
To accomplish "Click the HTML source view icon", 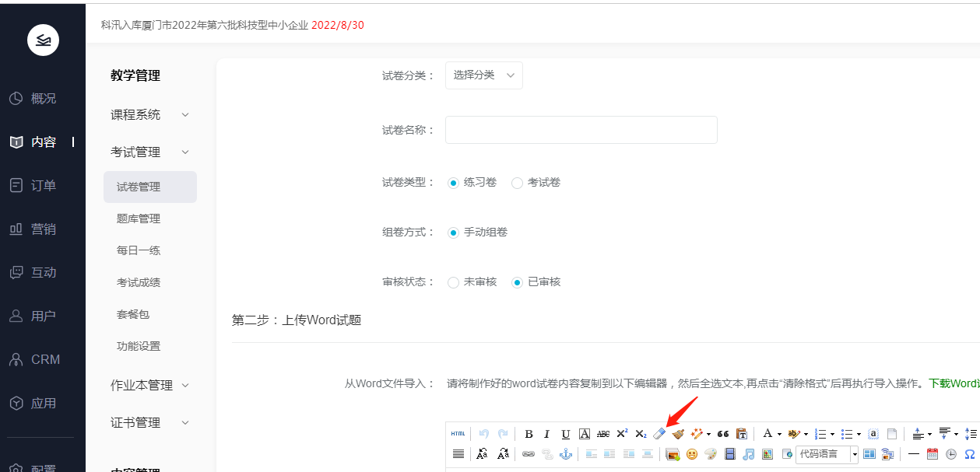I will tap(458, 434).
